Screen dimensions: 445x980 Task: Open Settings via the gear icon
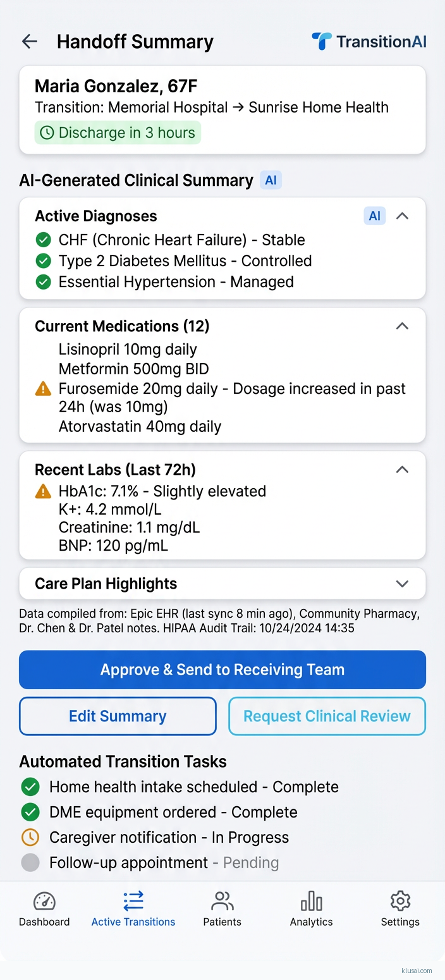point(400,900)
